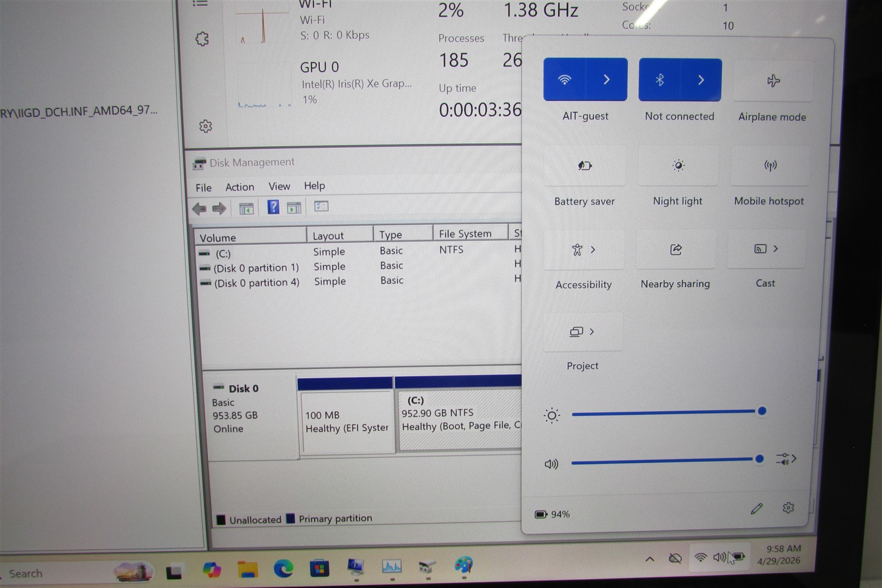882x588 pixels.
Task: Open Microsoft Store from the taskbar
Action: [319, 568]
